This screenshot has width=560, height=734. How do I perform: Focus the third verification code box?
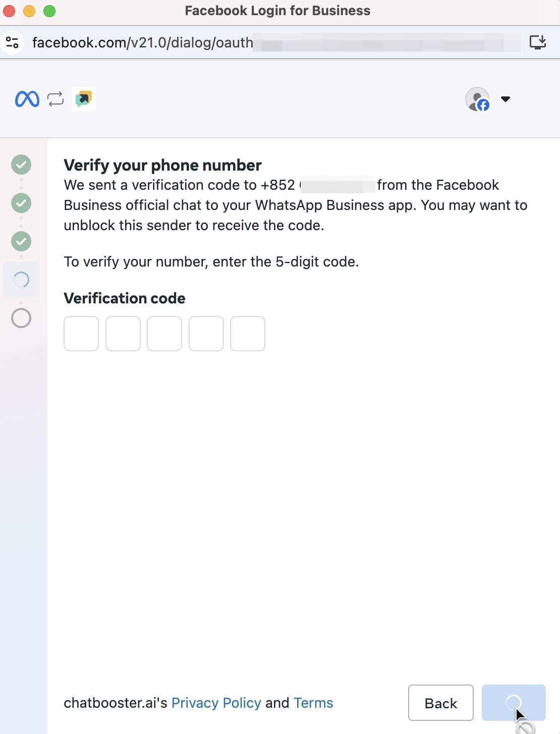(164, 334)
